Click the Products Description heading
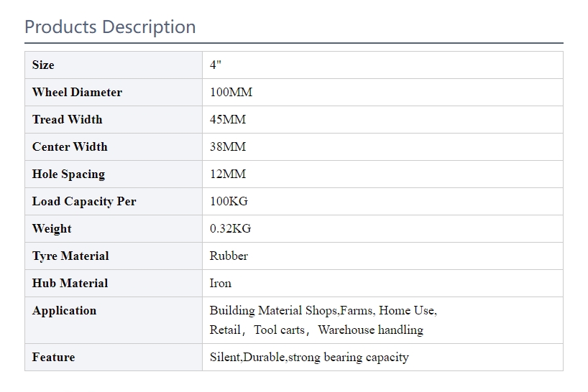Screen dimensions: 588x392 (x=110, y=27)
